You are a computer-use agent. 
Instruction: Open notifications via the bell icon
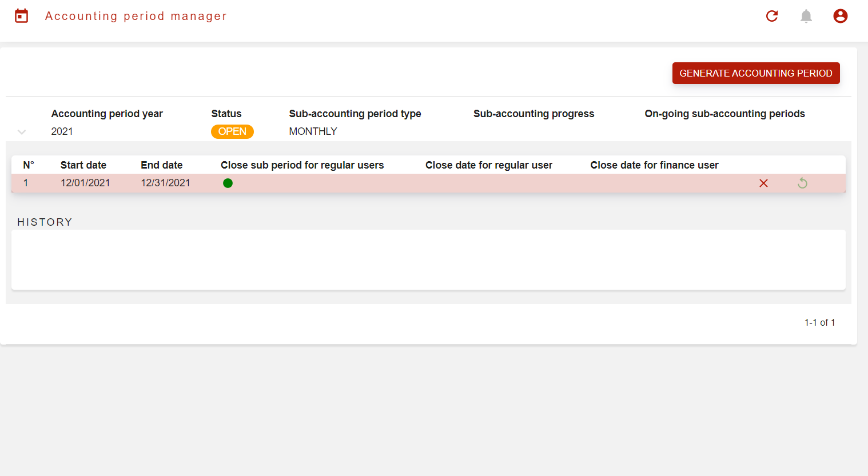[806, 16]
